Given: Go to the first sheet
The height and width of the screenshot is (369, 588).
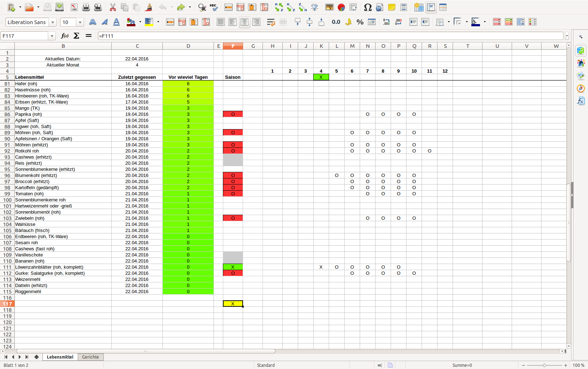Looking at the screenshot, I should [x=6, y=357].
